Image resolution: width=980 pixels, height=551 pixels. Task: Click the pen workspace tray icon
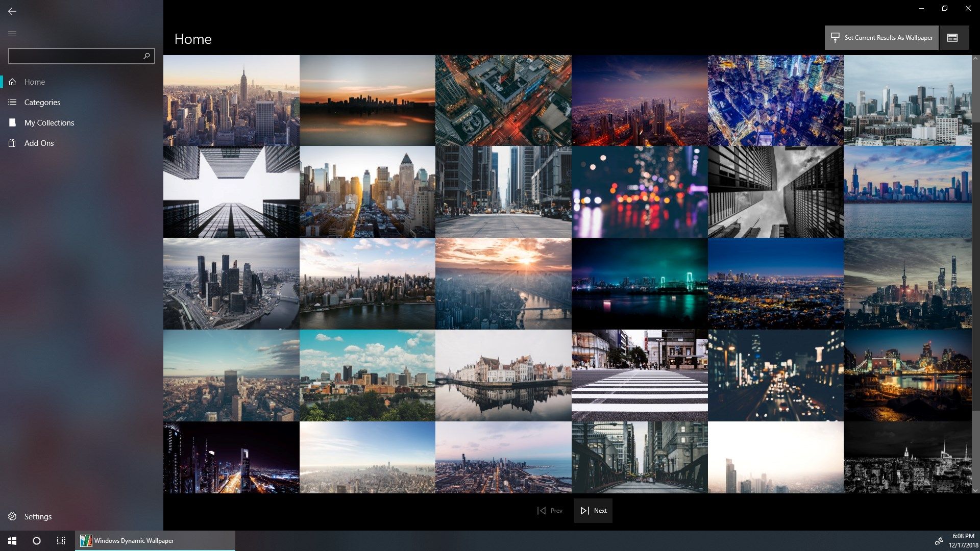pos(939,541)
